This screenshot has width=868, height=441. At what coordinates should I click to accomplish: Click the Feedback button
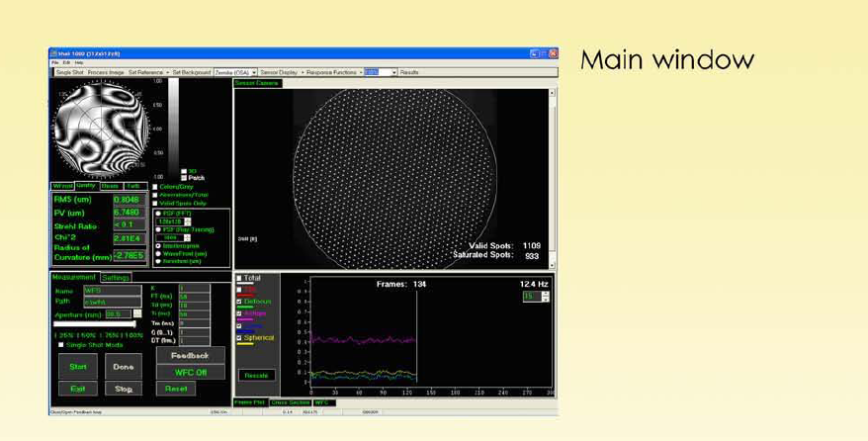pos(190,355)
